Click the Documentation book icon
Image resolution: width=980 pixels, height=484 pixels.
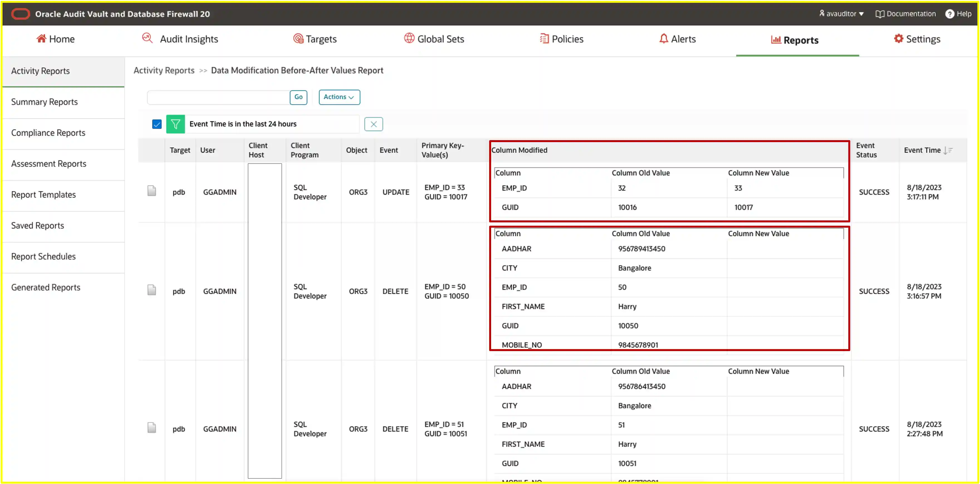[x=879, y=14]
